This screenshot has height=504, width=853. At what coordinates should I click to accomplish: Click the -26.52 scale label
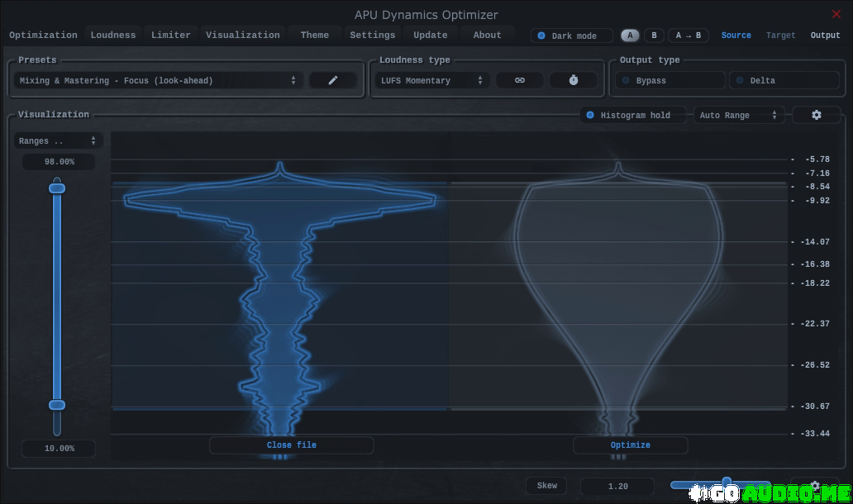(815, 365)
